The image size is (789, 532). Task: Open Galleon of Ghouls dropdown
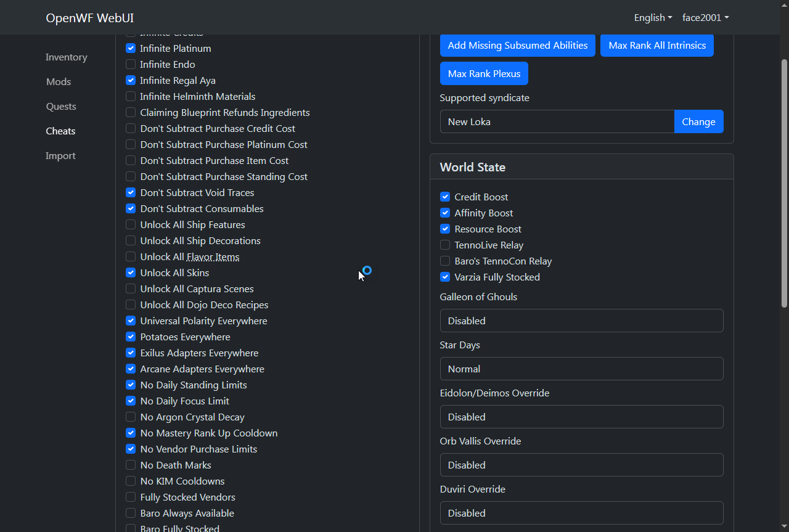(581, 321)
